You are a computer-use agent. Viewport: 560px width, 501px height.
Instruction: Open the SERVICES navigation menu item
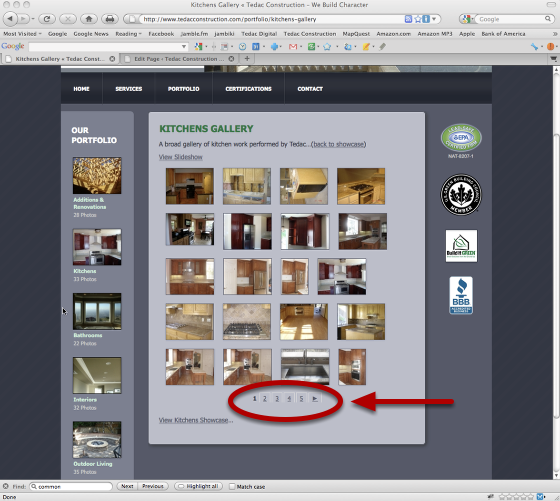tap(129, 89)
